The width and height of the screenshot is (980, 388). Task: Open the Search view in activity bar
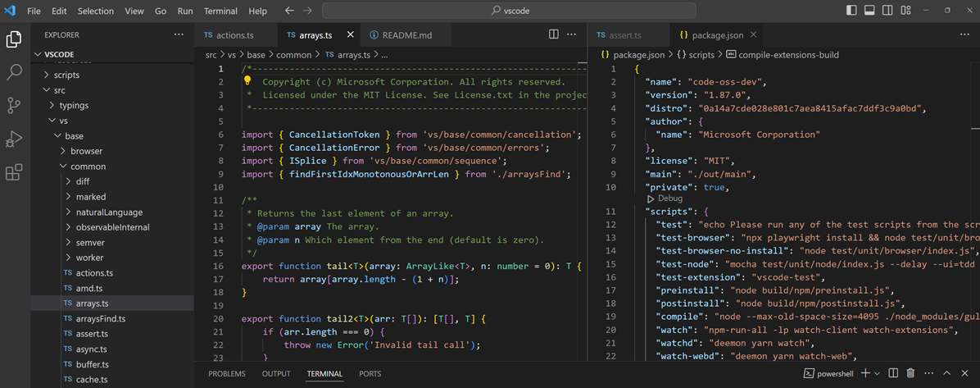tap(14, 72)
